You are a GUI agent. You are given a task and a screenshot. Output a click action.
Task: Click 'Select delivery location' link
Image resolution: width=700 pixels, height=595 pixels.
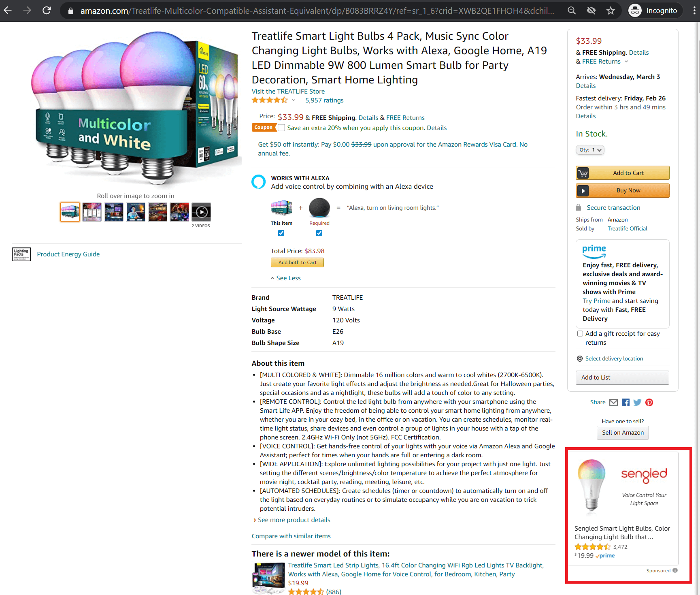pyautogui.click(x=614, y=359)
